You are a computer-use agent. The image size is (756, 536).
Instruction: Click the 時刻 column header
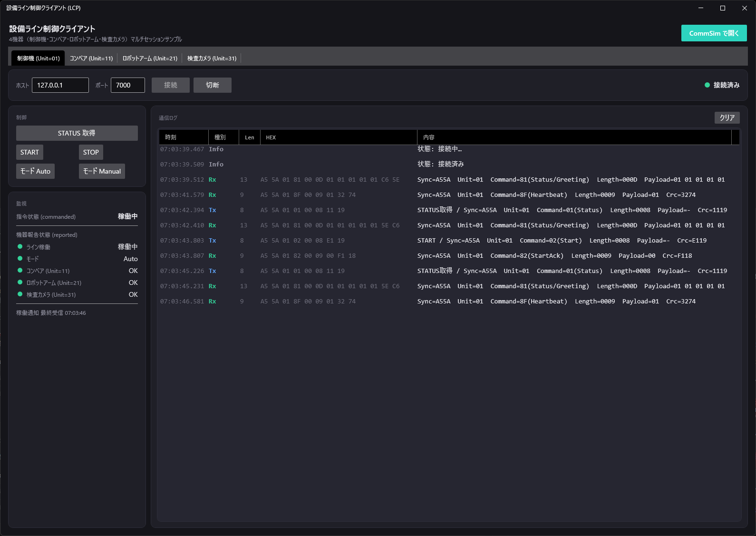pyautogui.click(x=184, y=137)
